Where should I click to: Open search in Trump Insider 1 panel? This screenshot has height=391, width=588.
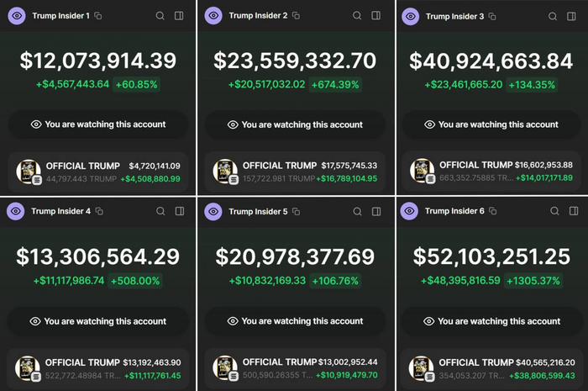point(160,16)
